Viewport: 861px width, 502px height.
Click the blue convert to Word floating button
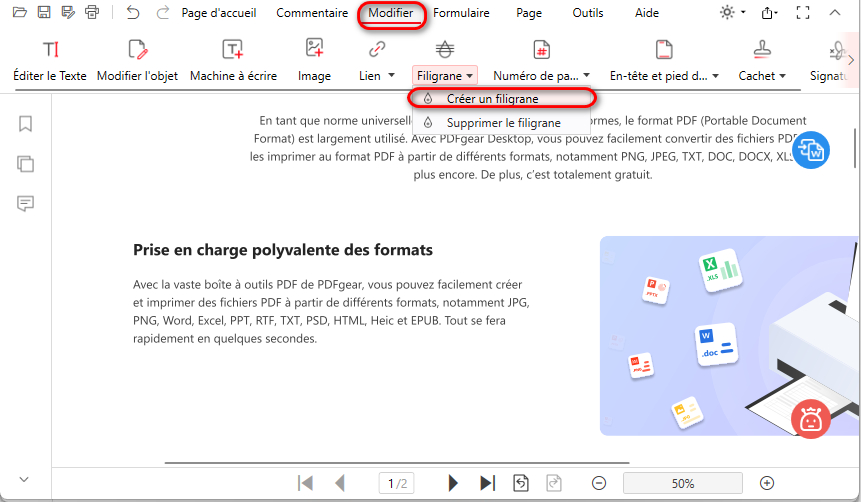(810, 150)
